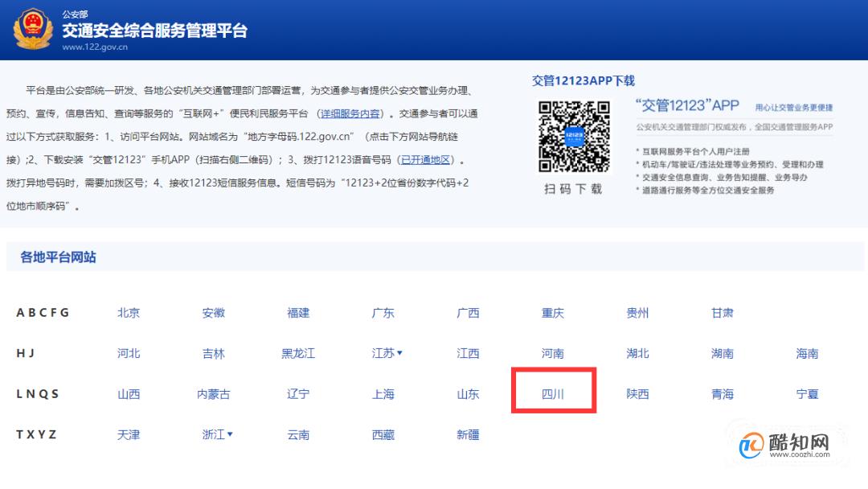Click the www.122.gov.cn address under the title
Viewport: 868px width, 489px height.
pos(95,47)
